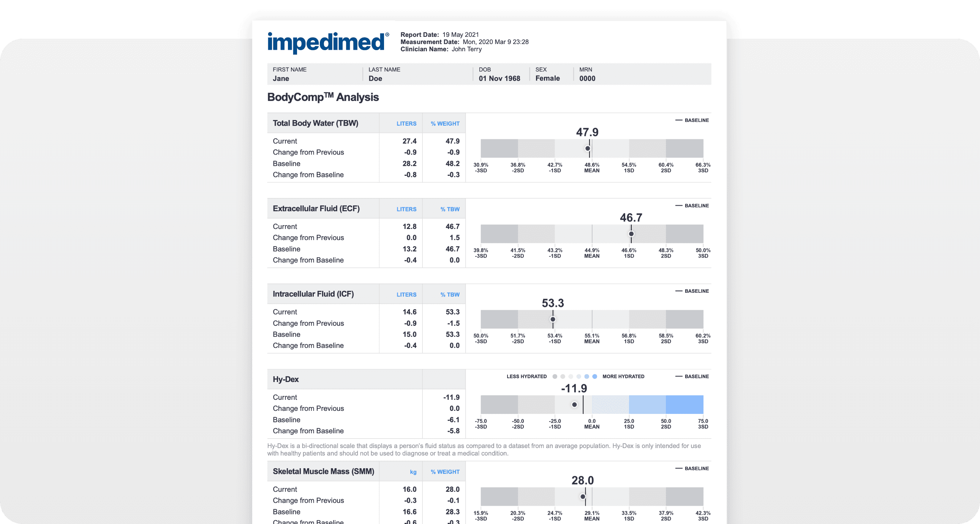This screenshot has width=980, height=524.
Task: Click 'kg' column header in SMM table
Action: point(413,472)
